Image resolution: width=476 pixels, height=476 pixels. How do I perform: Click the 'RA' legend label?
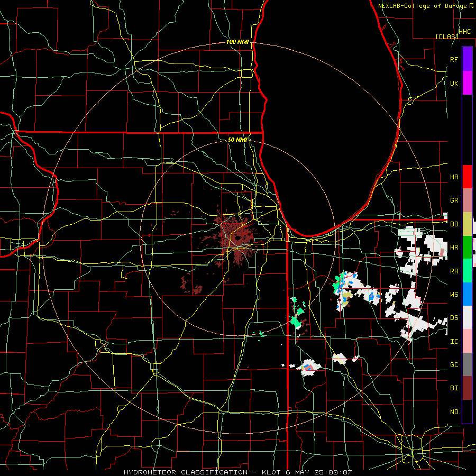(454, 271)
